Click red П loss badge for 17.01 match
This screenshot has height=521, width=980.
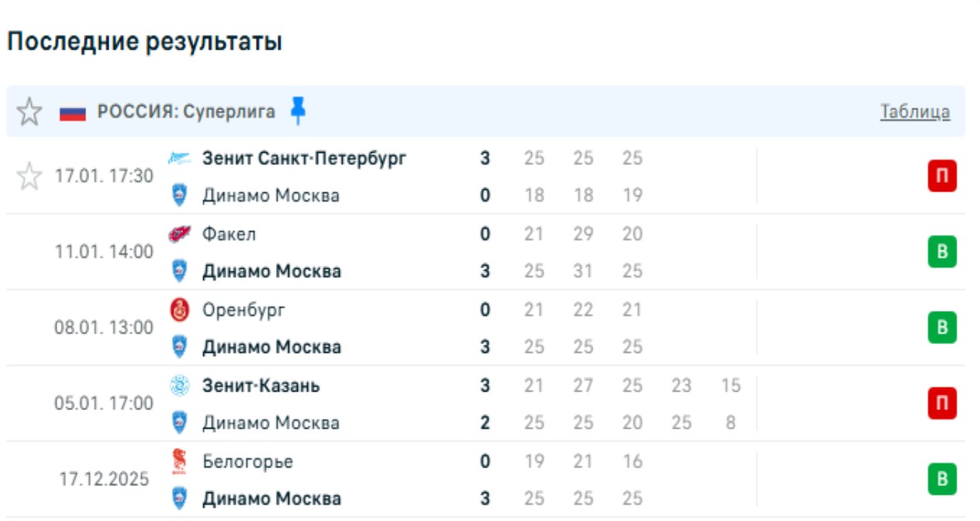[x=942, y=178]
